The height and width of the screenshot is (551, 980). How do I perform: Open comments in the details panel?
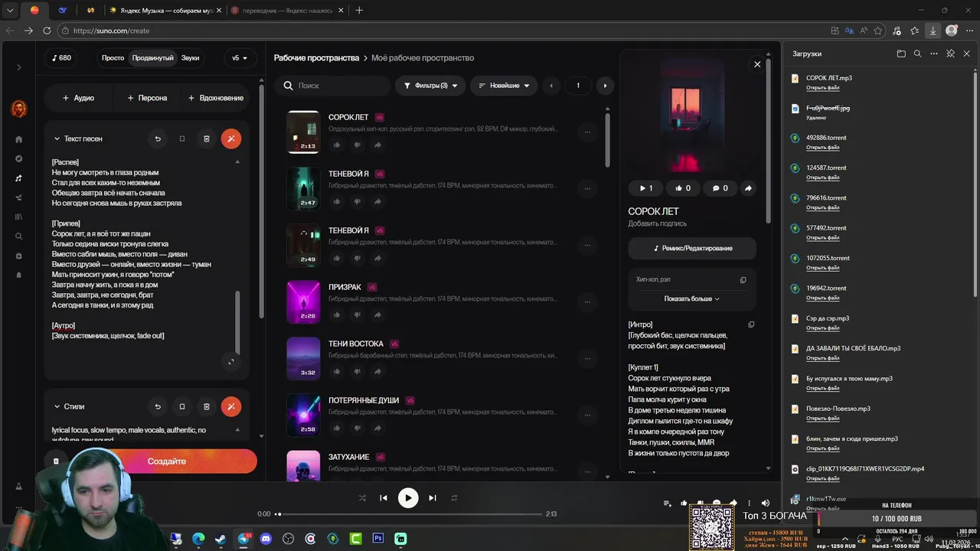pyautogui.click(x=720, y=188)
